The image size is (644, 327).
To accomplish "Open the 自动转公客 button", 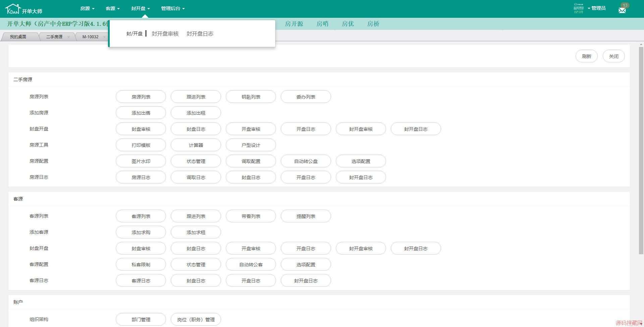I will [x=251, y=265].
